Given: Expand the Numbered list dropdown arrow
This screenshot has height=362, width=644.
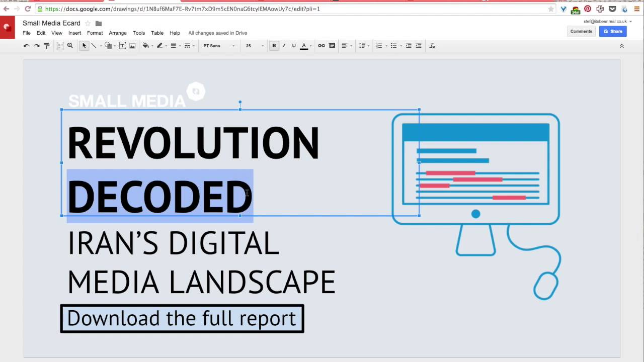Looking at the screenshot, I should pyautogui.click(x=386, y=46).
